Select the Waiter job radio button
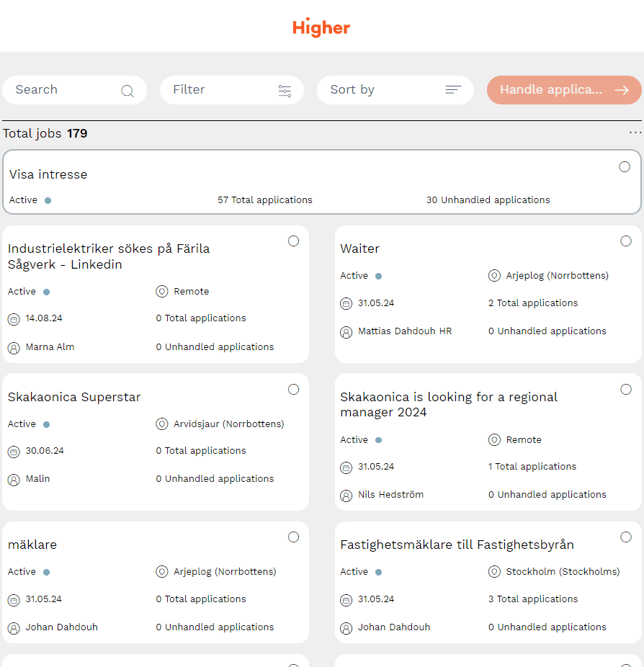644x667 pixels. tap(626, 241)
